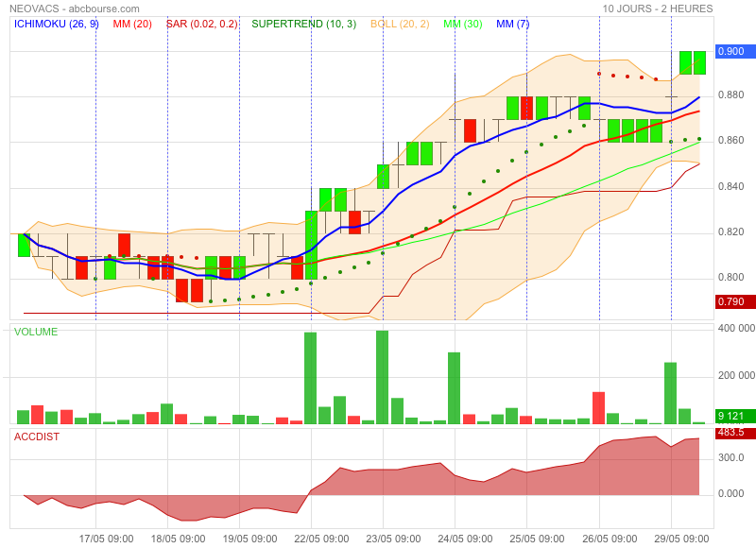The height and width of the screenshot is (548, 756).
Task: Click the 0.880 price axis label
Action: pyautogui.click(x=730, y=94)
